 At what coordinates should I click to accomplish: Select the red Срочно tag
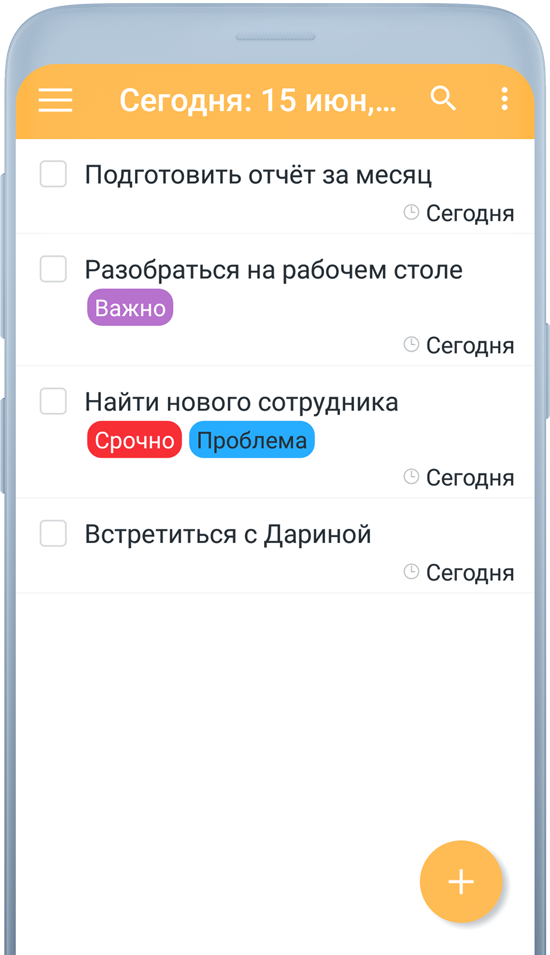coord(135,440)
